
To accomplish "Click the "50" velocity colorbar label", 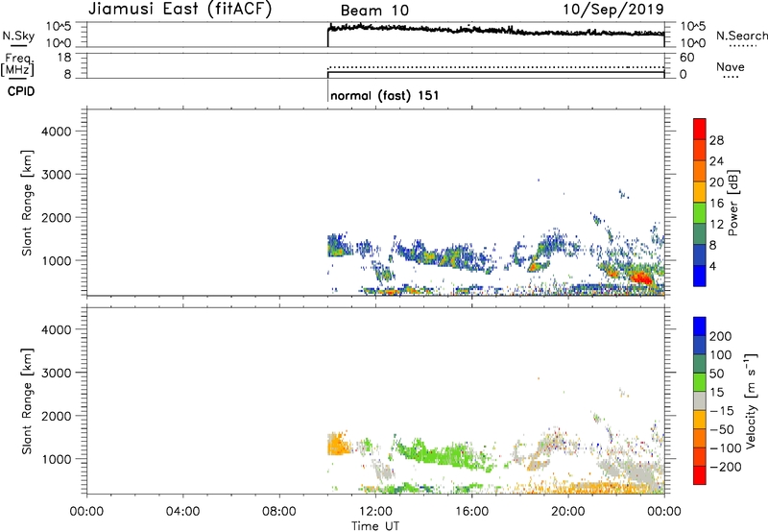I will pos(716,374).
